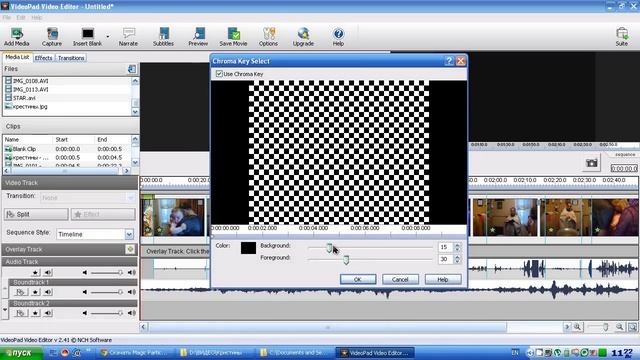Image resolution: width=640 pixels, height=360 pixels.
Task: Open the Insert Blank dropdown arrow
Action: pos(108,37)
